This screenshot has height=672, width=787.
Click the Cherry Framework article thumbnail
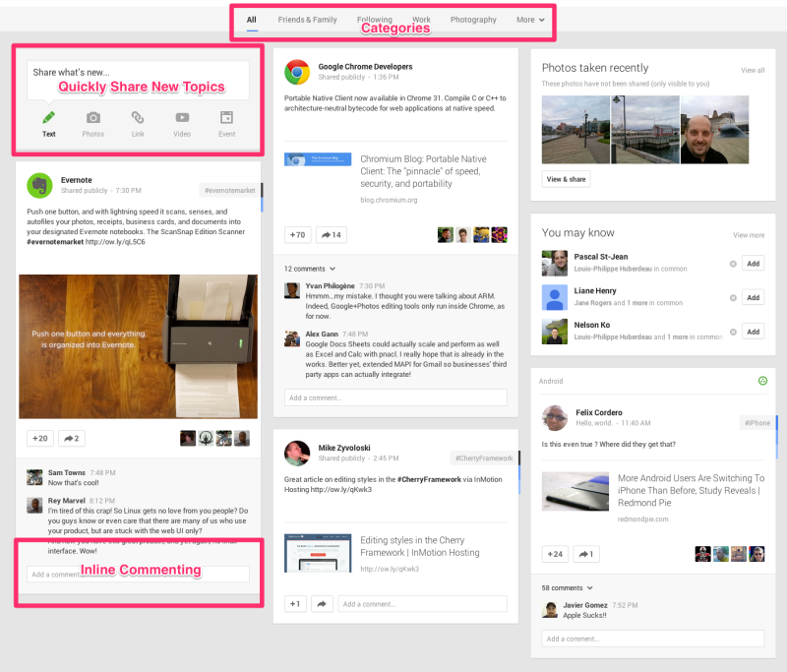pos(318,553)
